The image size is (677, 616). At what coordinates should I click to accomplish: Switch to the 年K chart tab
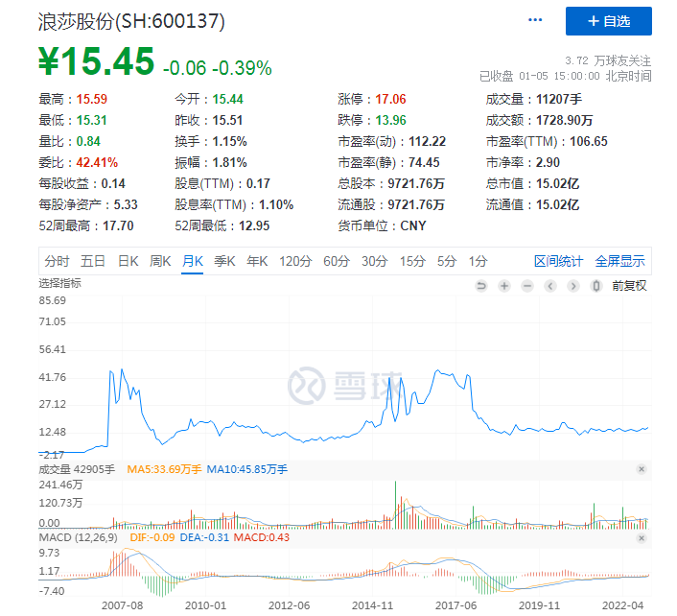[x=257, y=261]
